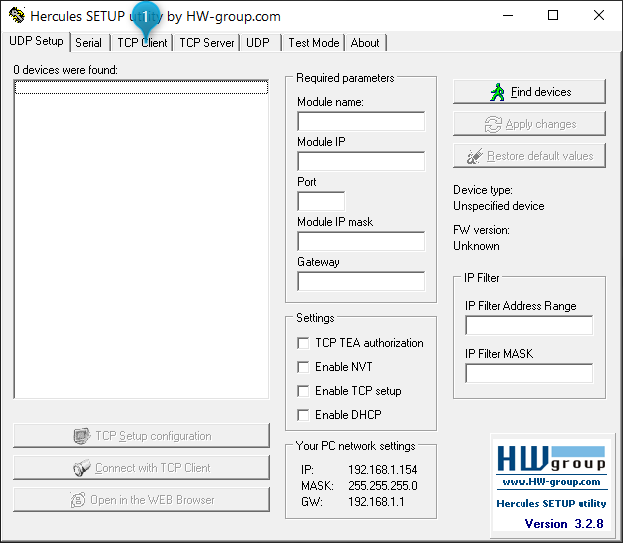The image size is (623, 543).
Task: Tick the Enable DHCP checkbox
Action: click(303, 415)
